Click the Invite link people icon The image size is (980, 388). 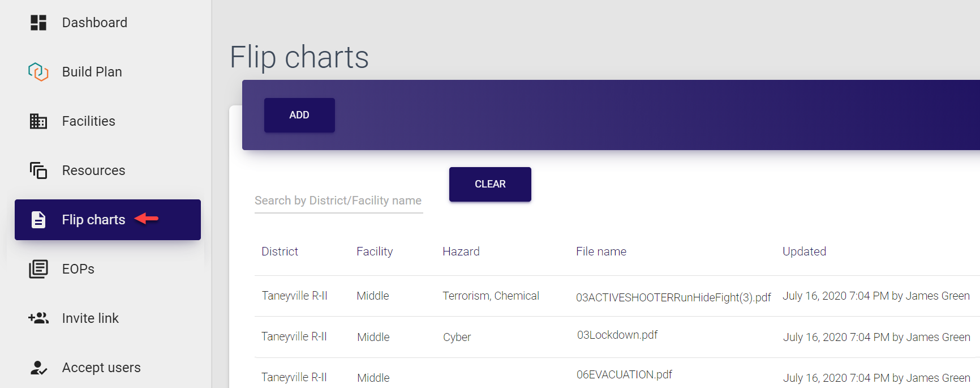click(x=38, y=318)
